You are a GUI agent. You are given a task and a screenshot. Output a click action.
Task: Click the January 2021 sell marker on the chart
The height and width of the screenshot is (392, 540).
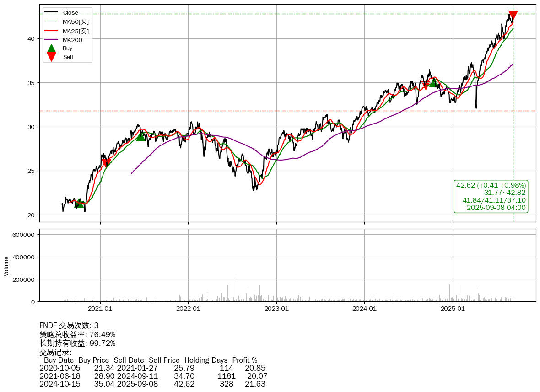coord(106,163)
